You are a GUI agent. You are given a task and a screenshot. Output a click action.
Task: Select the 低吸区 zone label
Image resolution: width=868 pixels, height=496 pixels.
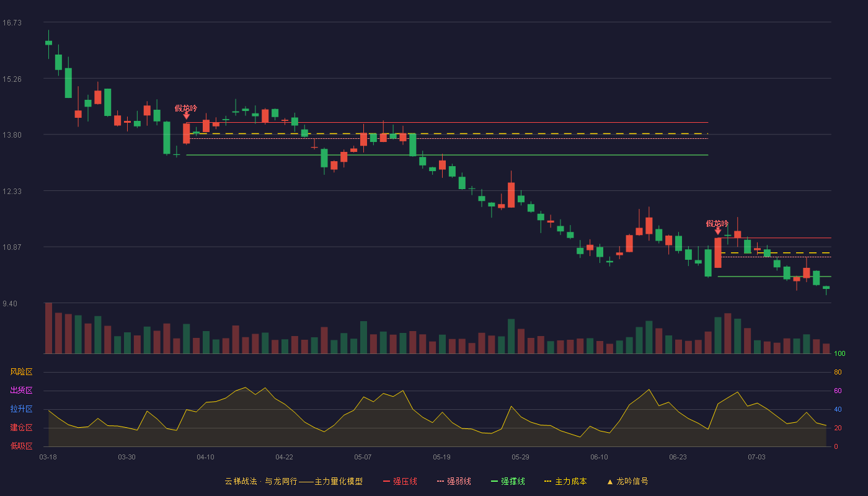(21, 446)
